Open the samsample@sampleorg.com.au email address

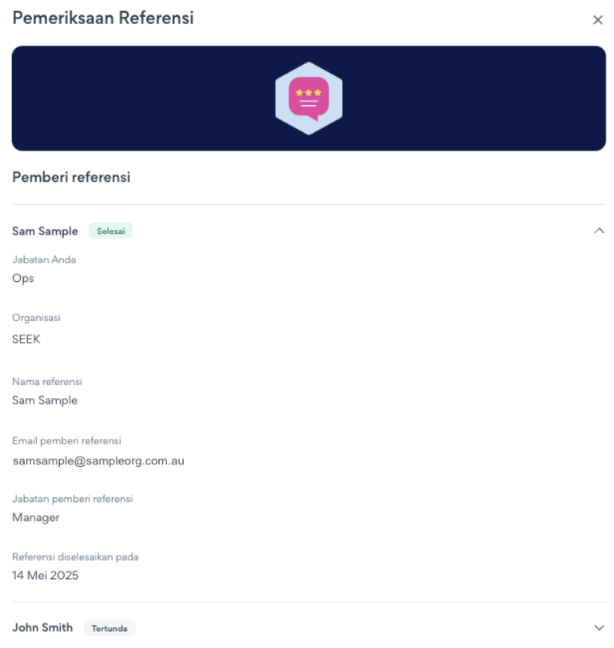[98, 461]
